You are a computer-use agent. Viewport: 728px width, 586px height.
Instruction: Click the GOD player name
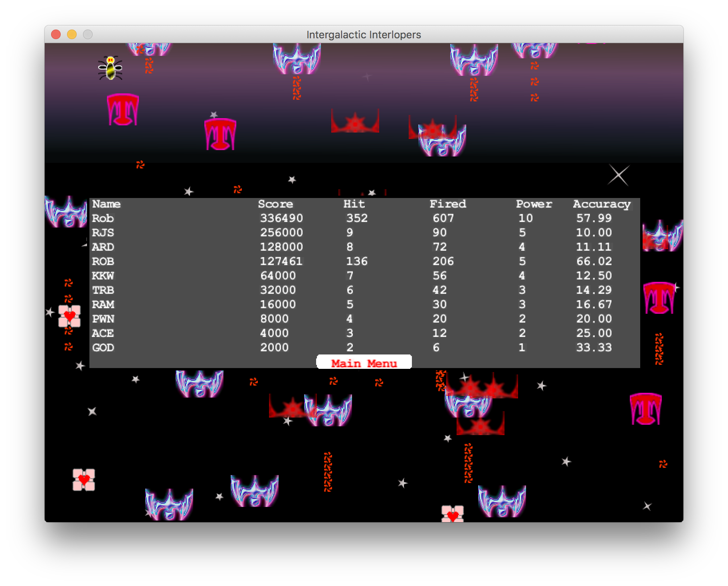click(x=103, y=348)
